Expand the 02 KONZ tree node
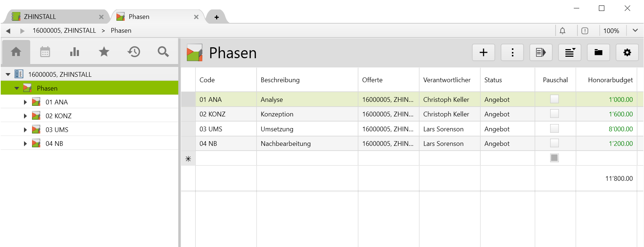The height and width of the screenshot is (247, 644). pos(25,116)
